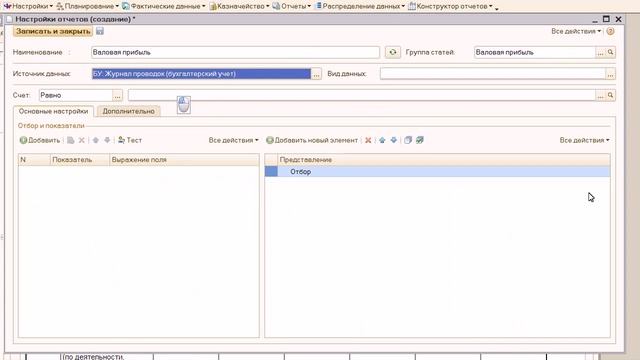This screenshot has height=360, width=640.
Task: Open the Планирование menu
Action: tap(87, 6)
